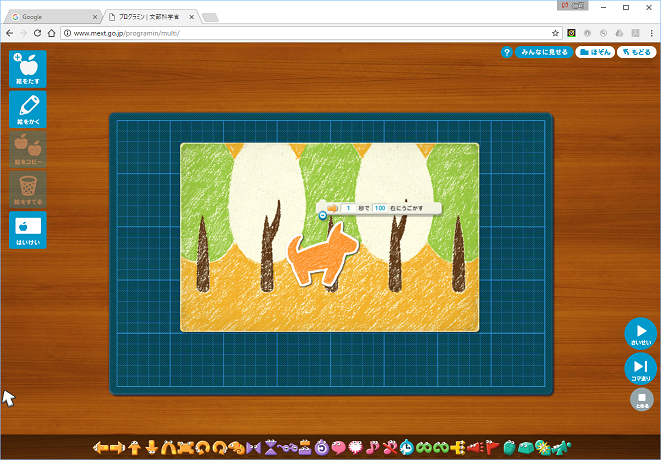Close the Google browser tab
Viewport: 661px width, 460px height.
tap(95, 17)
